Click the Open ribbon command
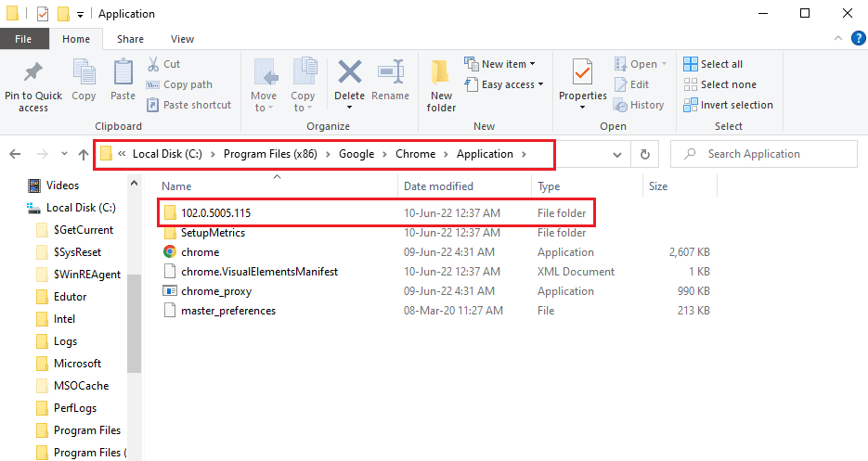868x461 pixels. point(641,64)
